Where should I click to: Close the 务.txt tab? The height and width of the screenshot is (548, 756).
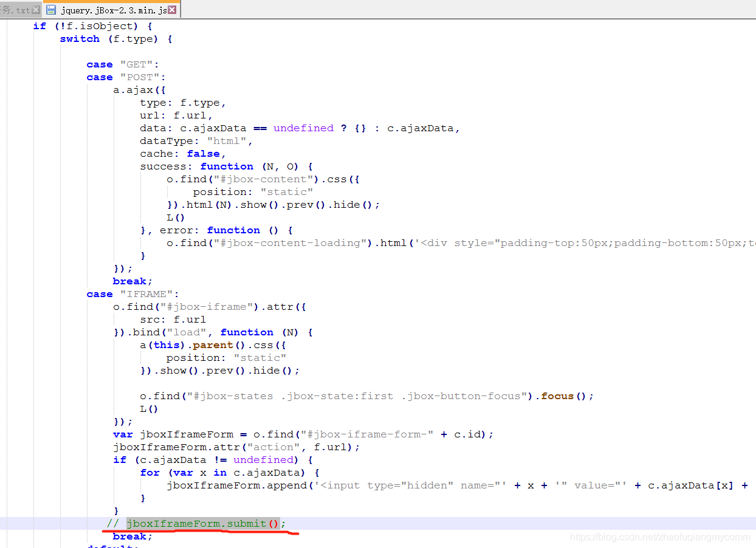pyautogui.click(x=36, y=10)
